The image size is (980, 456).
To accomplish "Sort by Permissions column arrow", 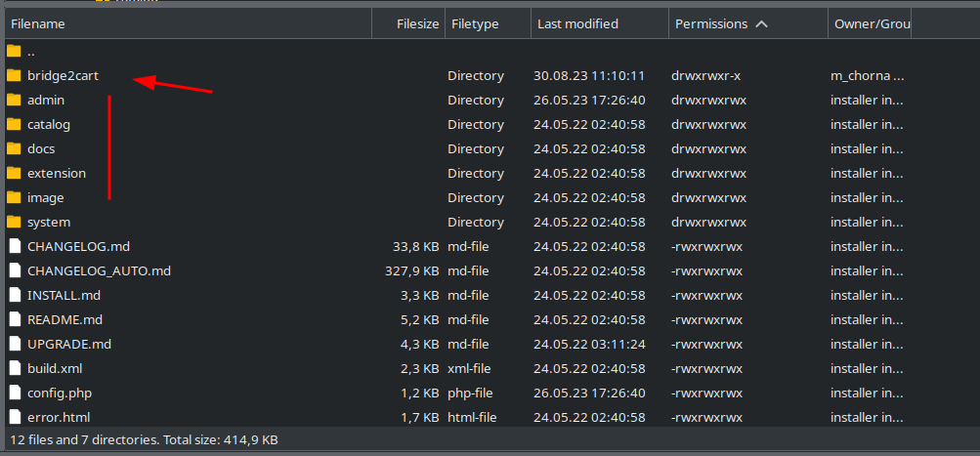I will click(761, 24).
